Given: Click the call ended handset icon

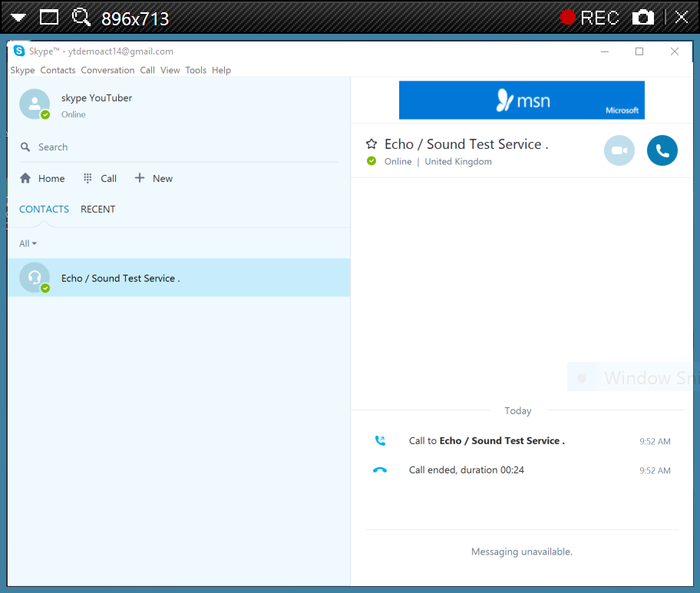Looking at the screenshot, I should 380,469.
